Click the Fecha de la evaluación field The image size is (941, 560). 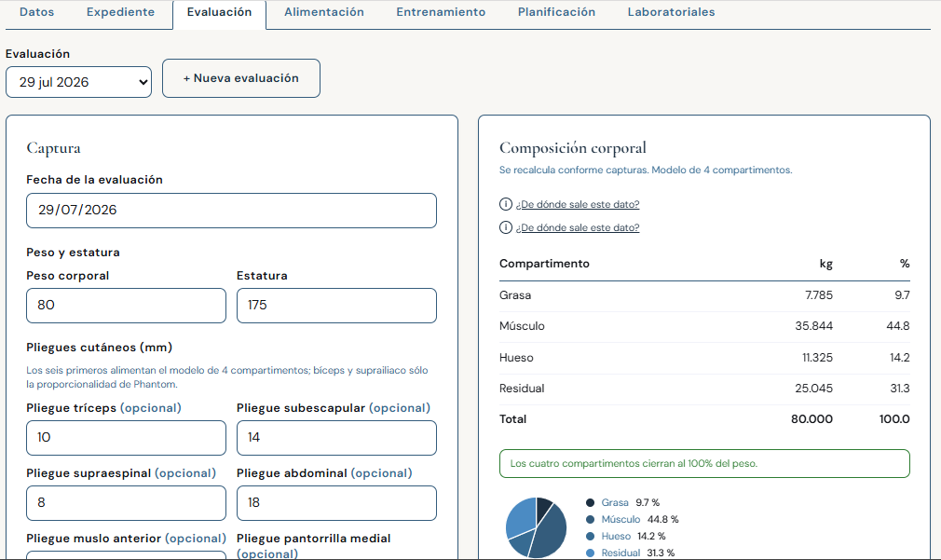232,211
